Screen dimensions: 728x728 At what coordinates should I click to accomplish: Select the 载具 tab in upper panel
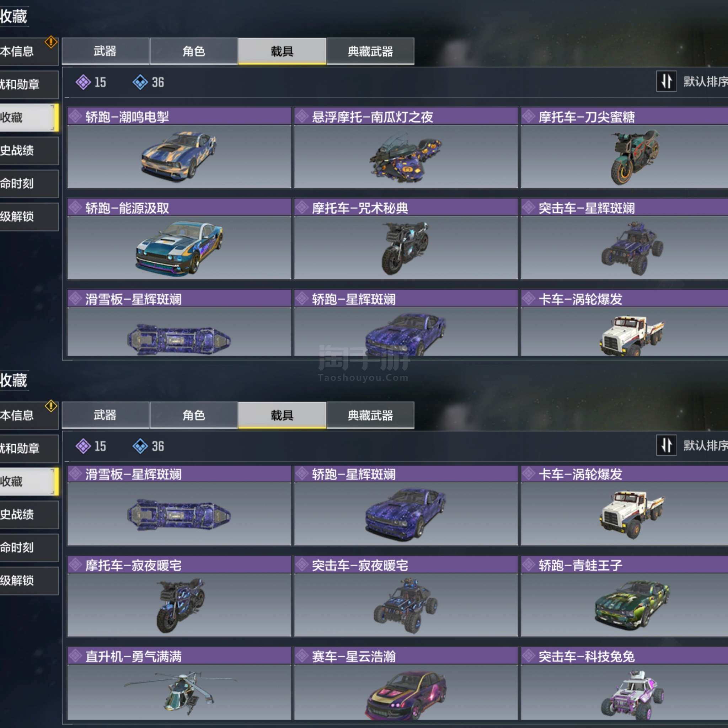tap(282, 51)
